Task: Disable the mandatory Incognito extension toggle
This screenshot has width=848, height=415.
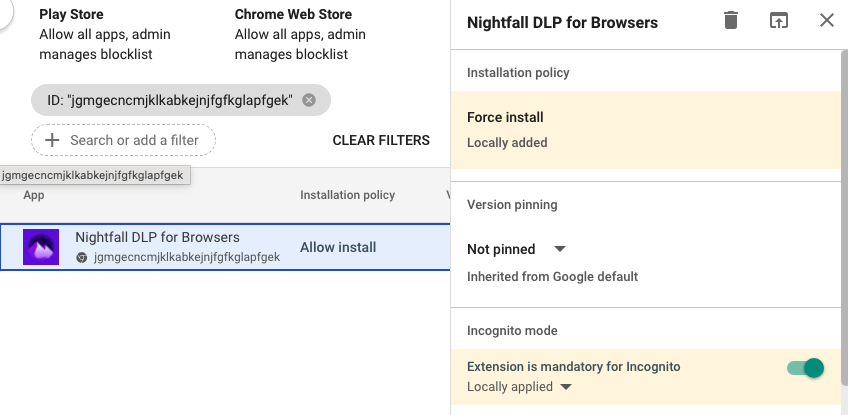Action: (805, 368)
